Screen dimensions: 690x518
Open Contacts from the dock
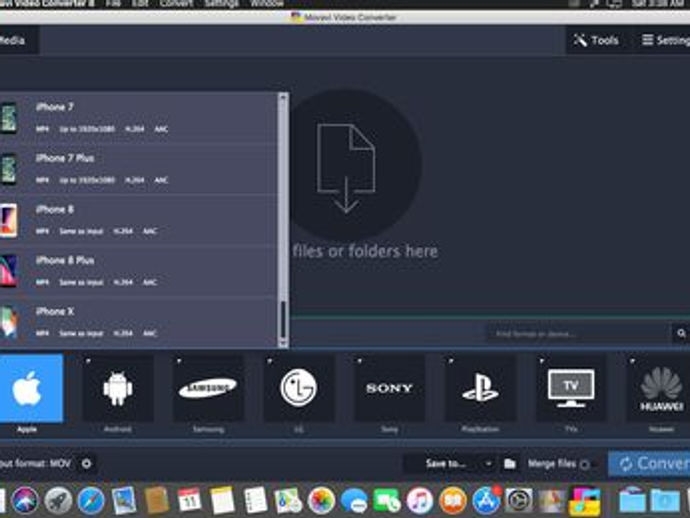[156, 500]
